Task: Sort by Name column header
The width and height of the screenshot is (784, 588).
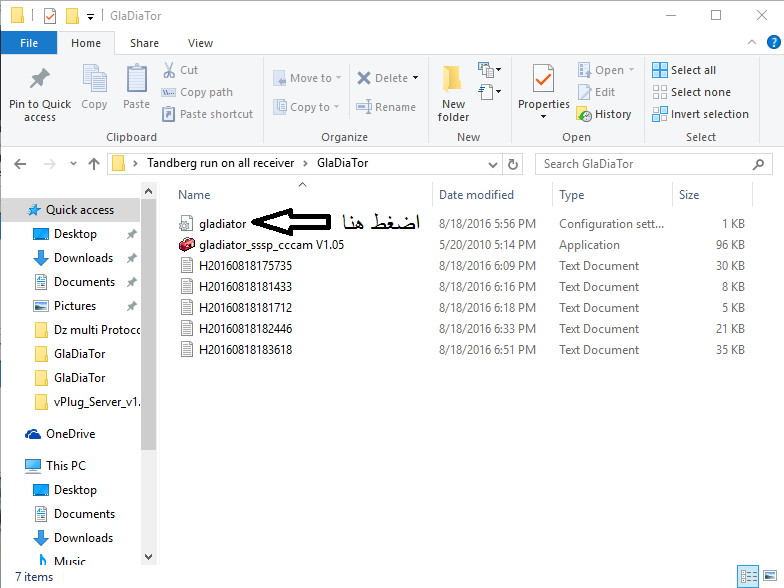Action: coord(194,195)
